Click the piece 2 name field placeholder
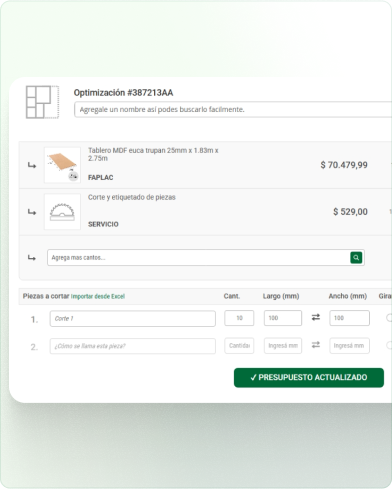 pyautogui.click(x=133, y=346)
